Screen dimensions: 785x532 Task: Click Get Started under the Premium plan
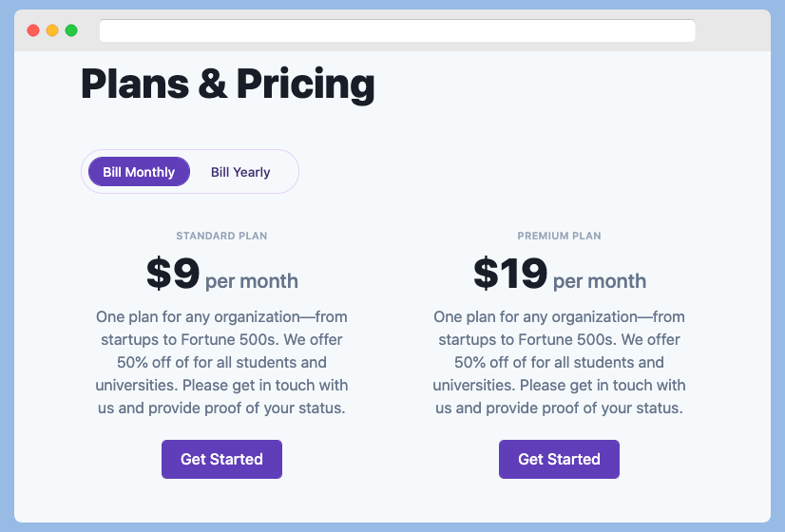559,459
